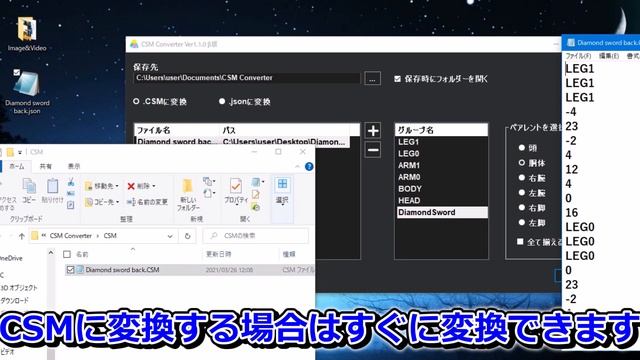Open the 選択 menu in Explorer ribbon
Image resolution: width=640 pixels, height=360 pixels.
pyautogui.click(x=282, y=191)
